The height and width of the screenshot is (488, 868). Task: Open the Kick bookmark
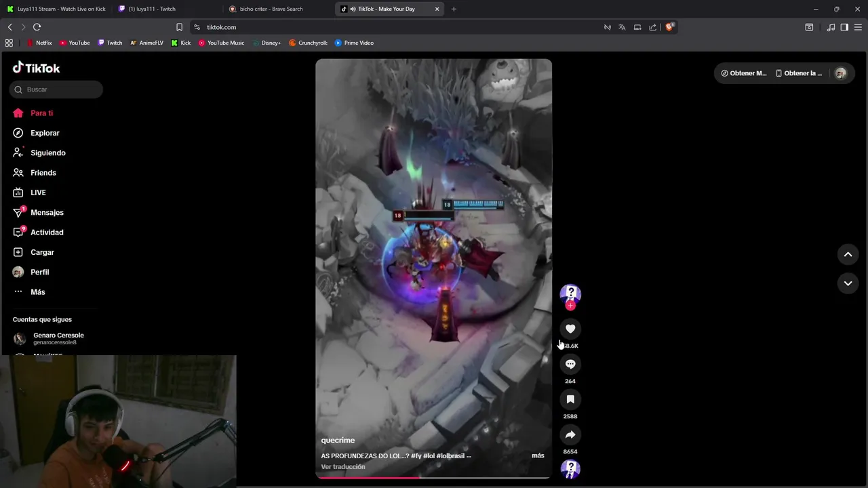coord(181,43)
